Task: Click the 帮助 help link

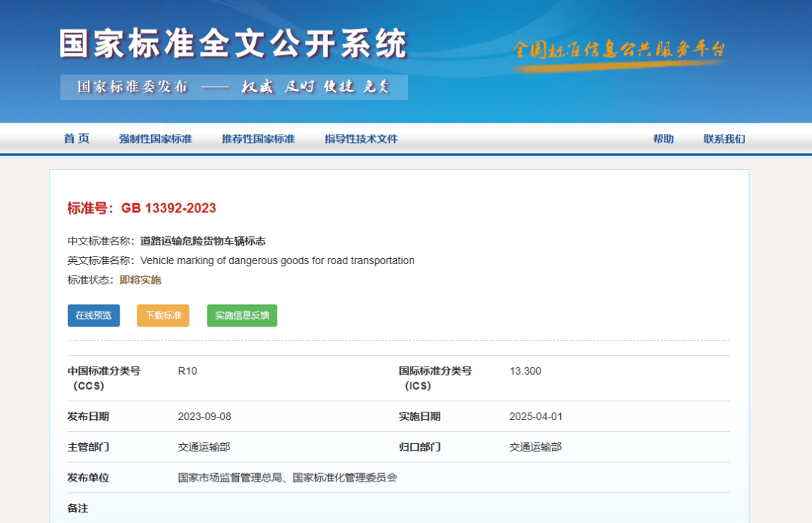Action: pyautogui.click(x=664, y=139)
